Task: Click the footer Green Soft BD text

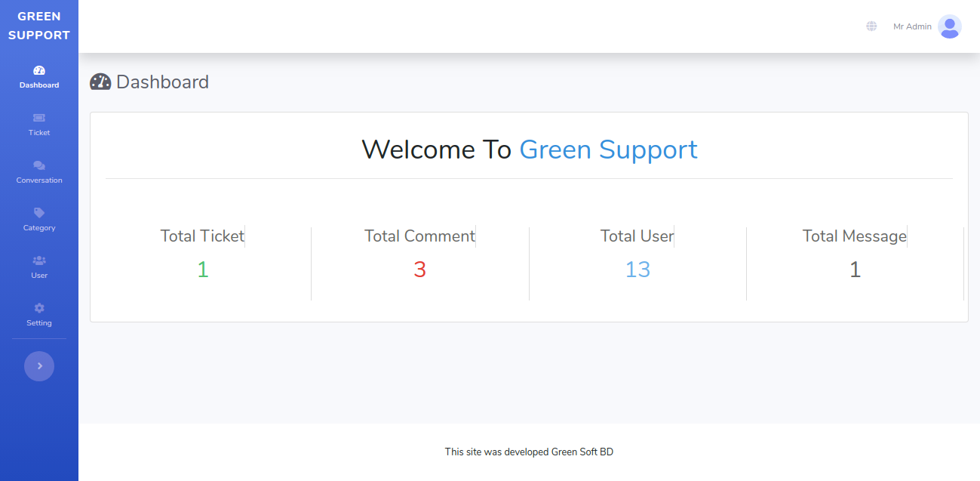Action: (582, 452)
